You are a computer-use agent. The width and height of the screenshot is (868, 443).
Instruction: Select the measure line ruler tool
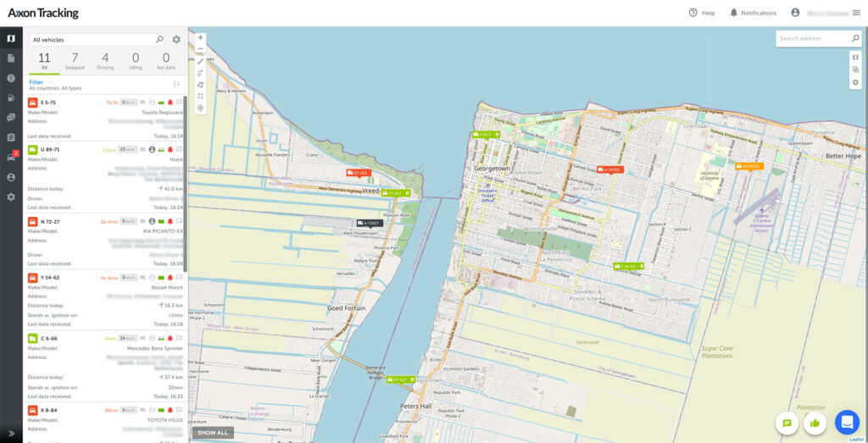coord(200,61)
